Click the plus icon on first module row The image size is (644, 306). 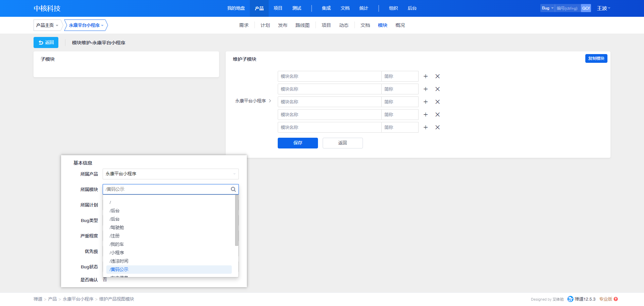pyautogui.click(x=426, y=76)
